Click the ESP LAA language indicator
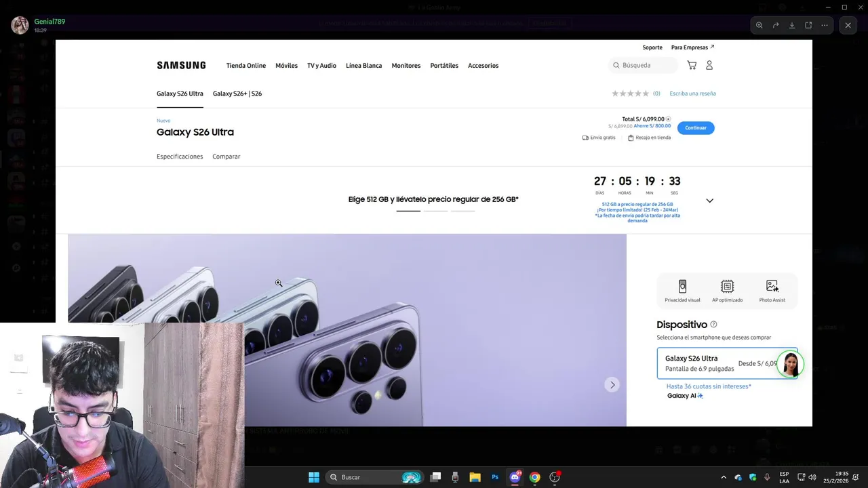The image size is (868, 488). click(784, 477)
